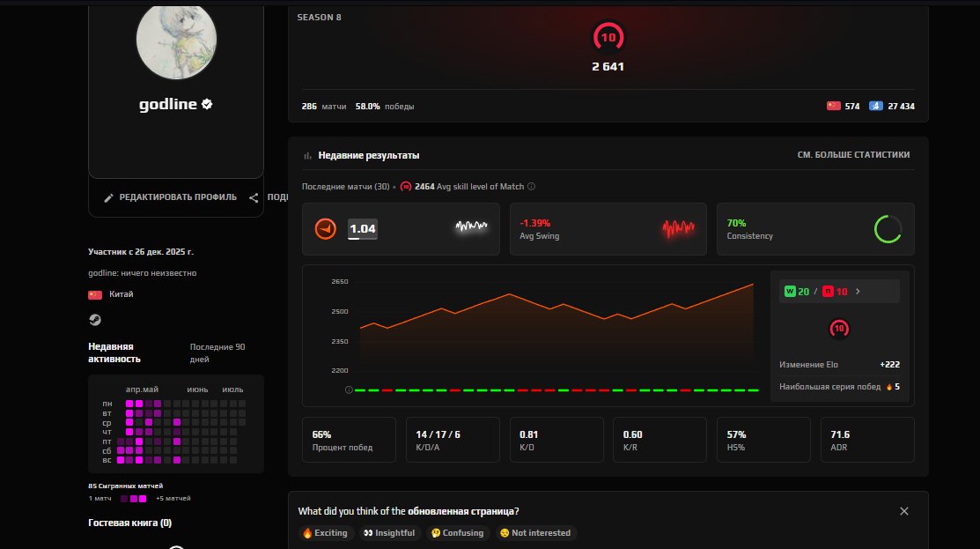The height and width of the screenshot is (549, 980).
Task: Select the 14 / 17 / 6 K/D/A card
Action: 453,440
